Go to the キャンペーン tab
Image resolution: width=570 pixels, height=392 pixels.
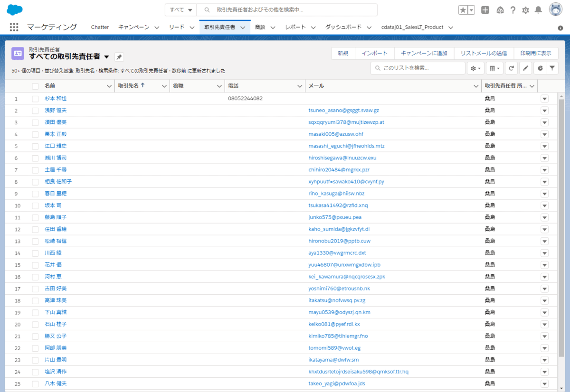pyautogui.click(x=133, y=27)
